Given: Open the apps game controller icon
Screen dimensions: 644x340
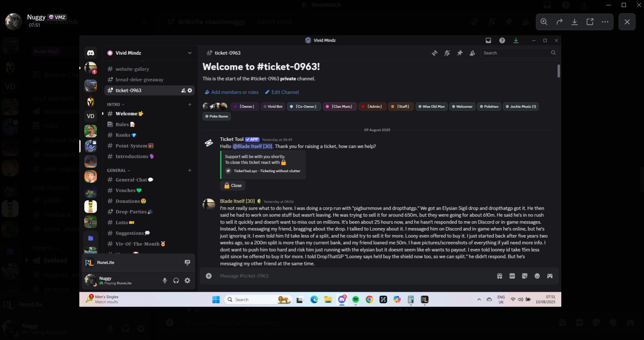Looking at the screenshot, I should (550, 276).
